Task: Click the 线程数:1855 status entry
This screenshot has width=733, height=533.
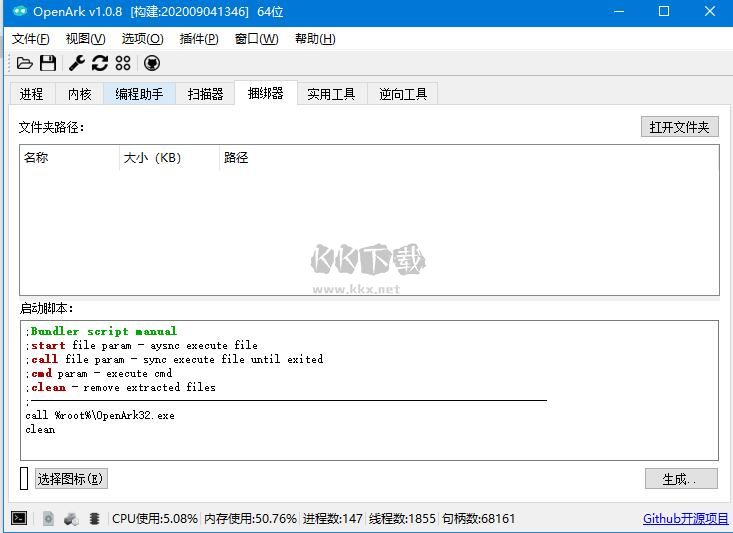Action: 402,519
